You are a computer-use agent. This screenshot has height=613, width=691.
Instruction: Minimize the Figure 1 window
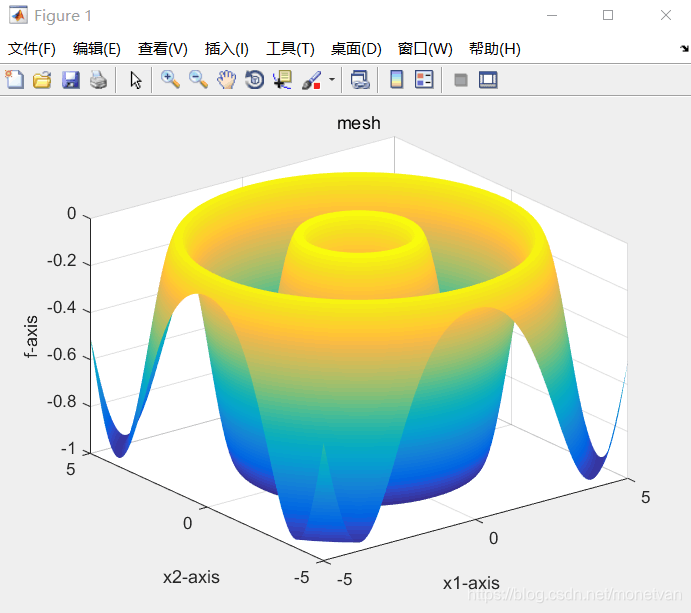552,15
